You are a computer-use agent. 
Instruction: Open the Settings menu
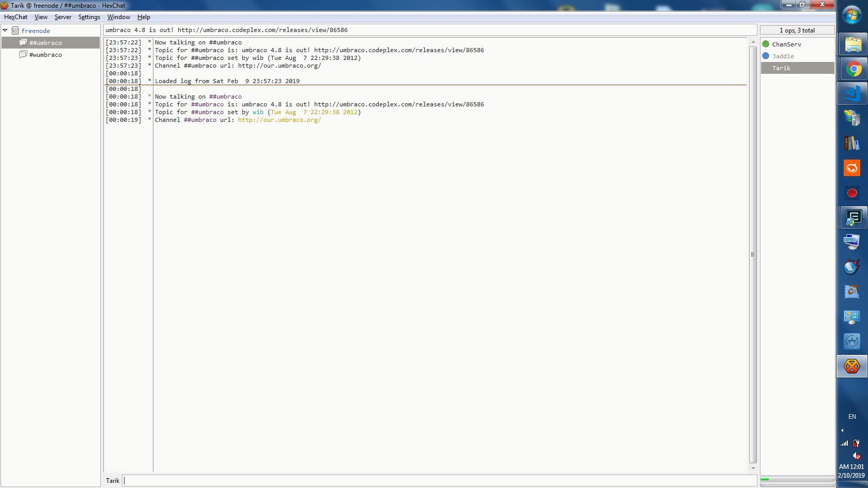(x=89, y=17)
